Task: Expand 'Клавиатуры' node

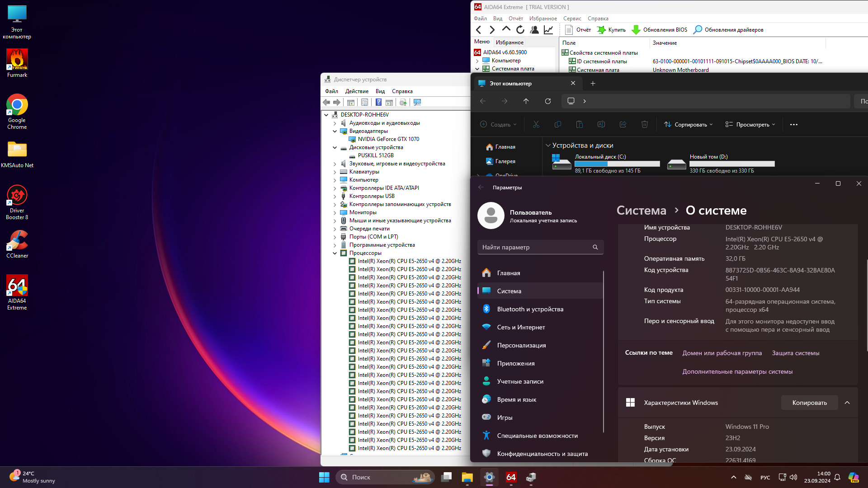Action: point(335,172)
